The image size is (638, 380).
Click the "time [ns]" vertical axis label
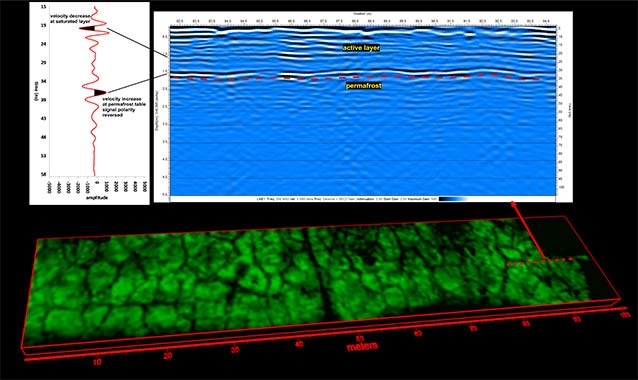tap(35, 91)
